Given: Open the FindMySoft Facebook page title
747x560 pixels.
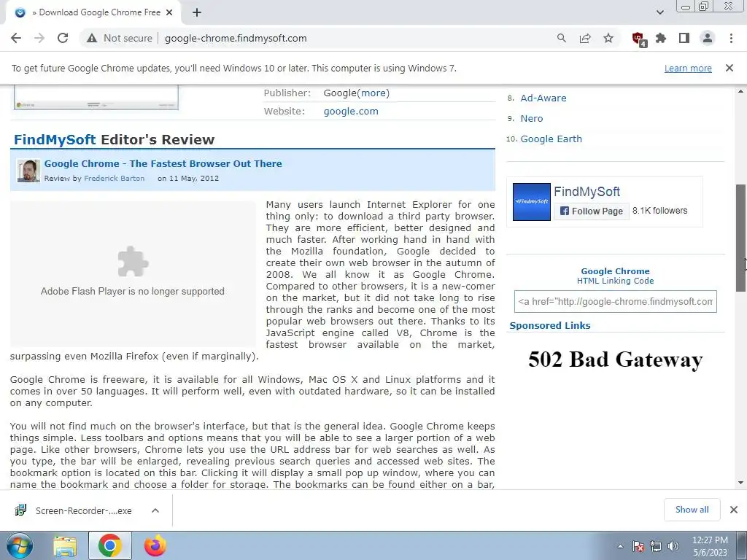Looking at the screenshot, I should pos(587,192).
